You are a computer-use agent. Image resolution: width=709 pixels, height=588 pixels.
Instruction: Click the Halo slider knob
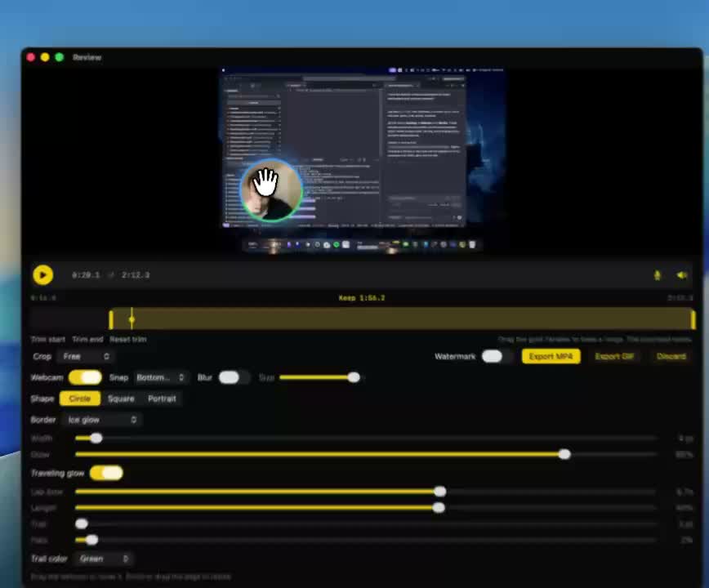pos(91,540)
